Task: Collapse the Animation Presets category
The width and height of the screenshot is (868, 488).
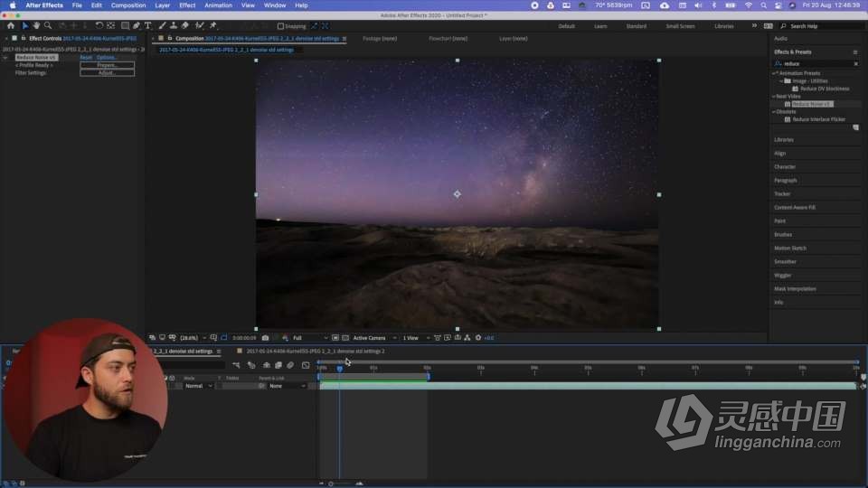Action: pos(775,73)
